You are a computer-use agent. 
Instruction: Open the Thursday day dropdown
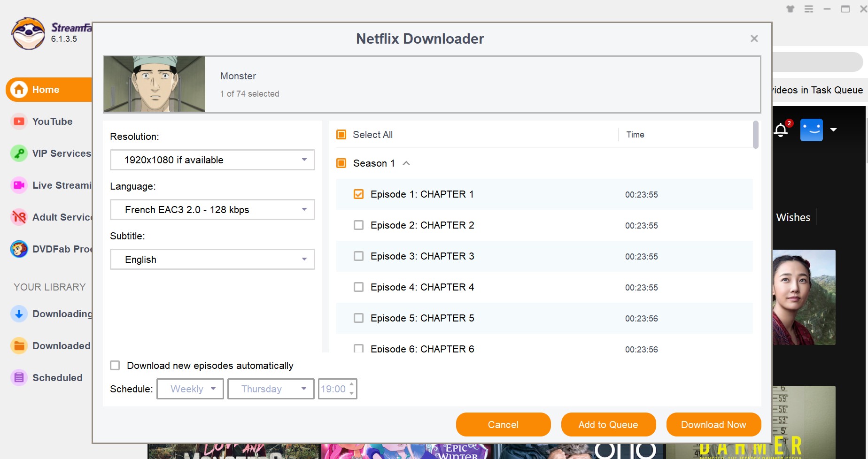(271, 389)
